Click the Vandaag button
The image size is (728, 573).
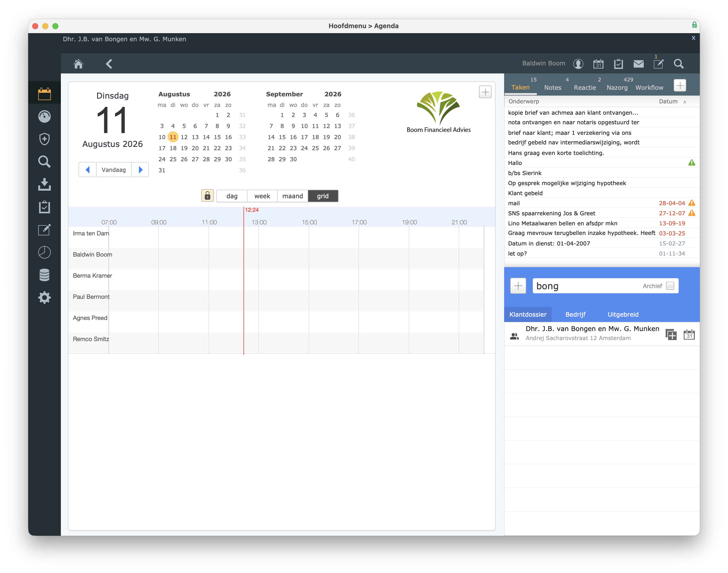coord(114,170)
